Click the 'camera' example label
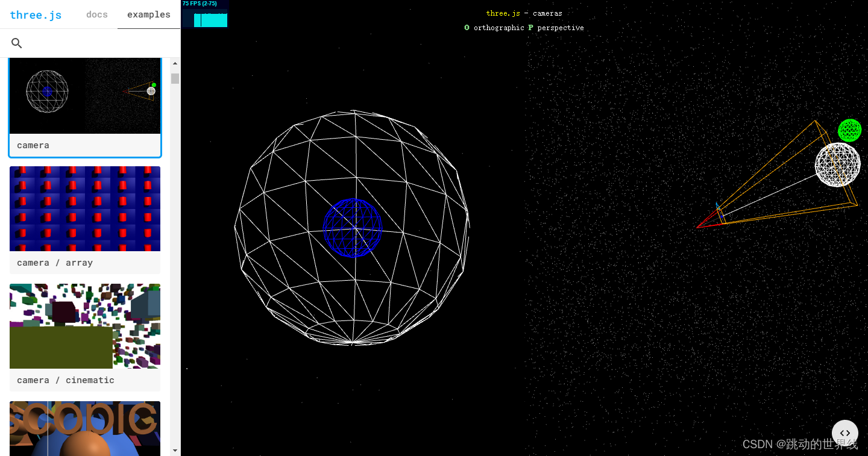The height and width of the screenshot is (456, 868). (x=33, y=145)
